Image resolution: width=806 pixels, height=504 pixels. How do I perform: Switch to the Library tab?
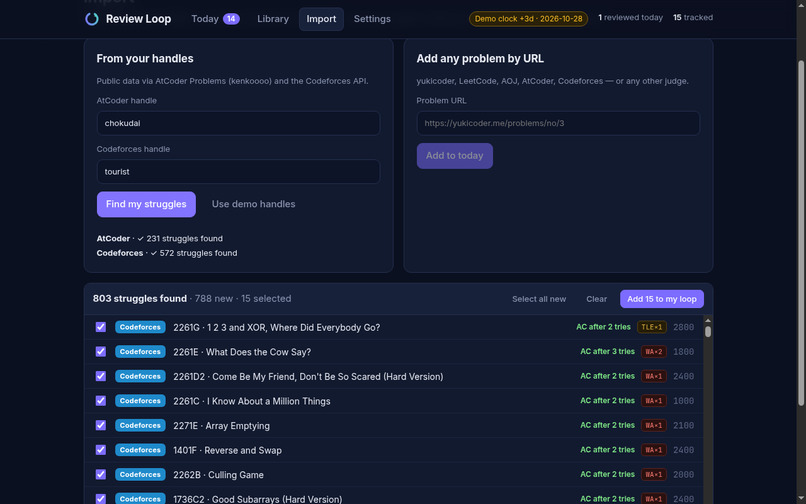tap(273, 19)
